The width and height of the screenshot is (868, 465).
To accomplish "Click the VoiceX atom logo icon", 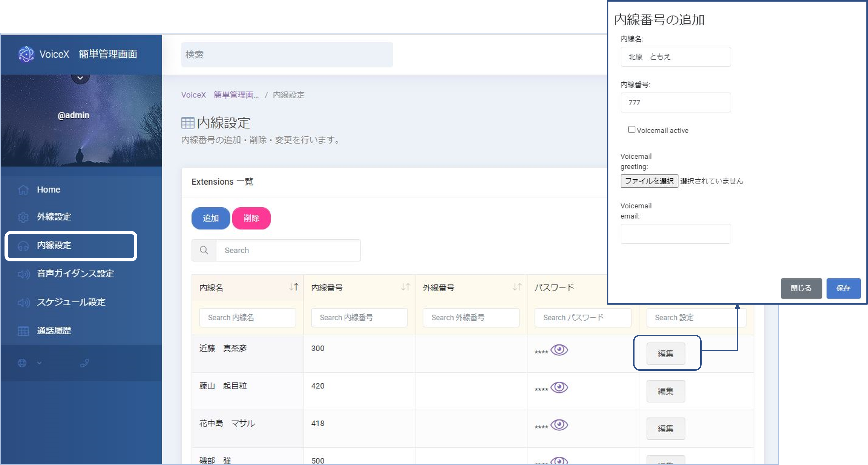I will (26, 54).
